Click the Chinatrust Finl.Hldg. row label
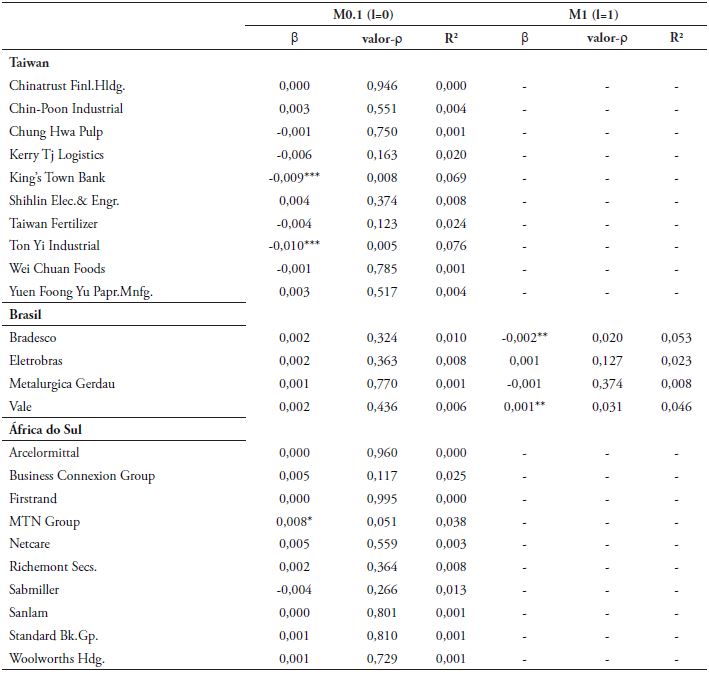 (x=67, y=86)
